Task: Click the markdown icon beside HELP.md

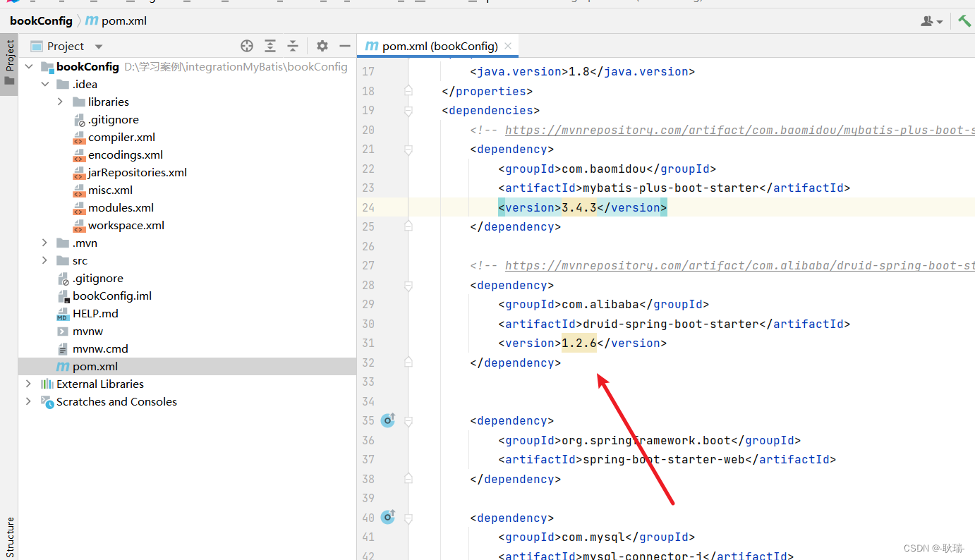Action: 63,313
